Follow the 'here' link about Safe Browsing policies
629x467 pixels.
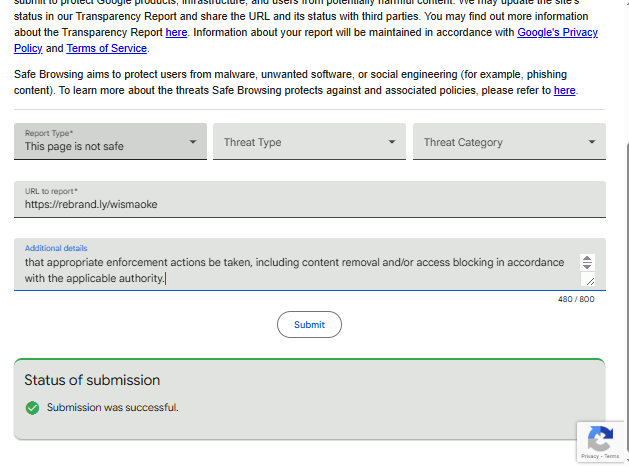click(x=564, y=90)
